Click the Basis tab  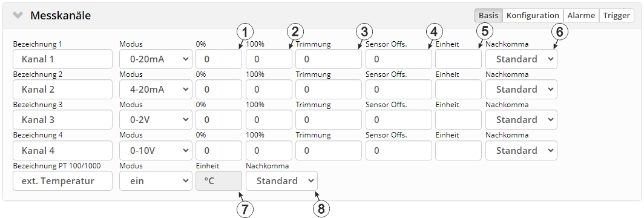(489, 16)
